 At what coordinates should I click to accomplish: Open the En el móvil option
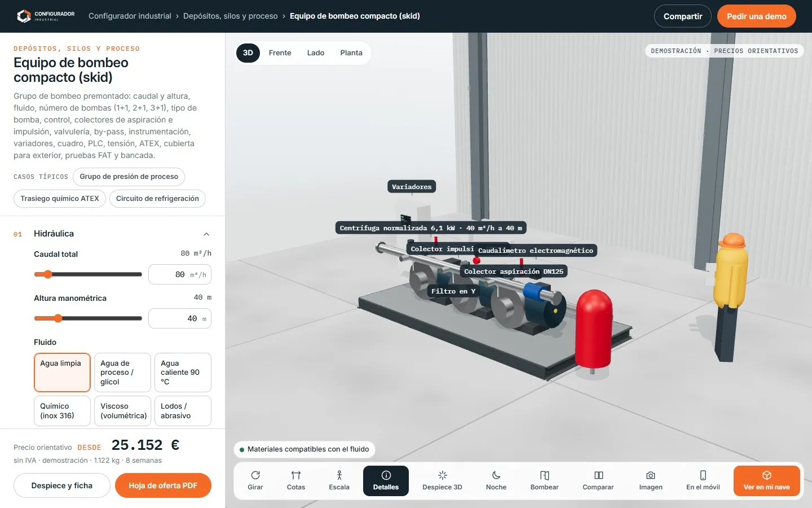point(703,481)
